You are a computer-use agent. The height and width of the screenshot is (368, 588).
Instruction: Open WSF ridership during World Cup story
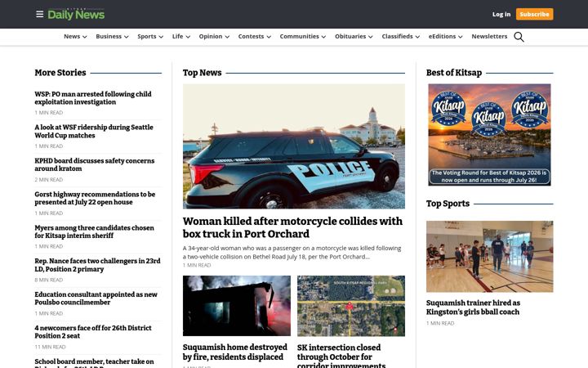94,132
